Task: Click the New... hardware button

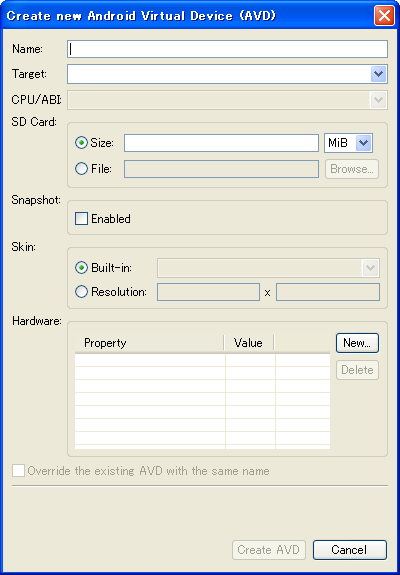Action: click(x=357, y=343)
